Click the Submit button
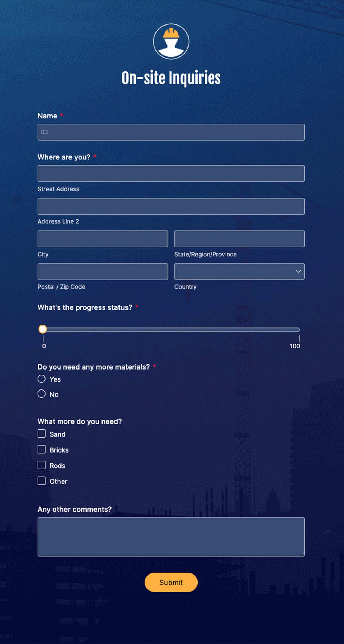 (x=171, y=583)
